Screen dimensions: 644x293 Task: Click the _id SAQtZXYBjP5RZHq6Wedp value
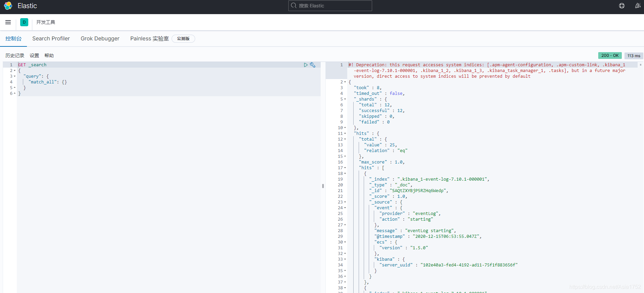click(x=418, y=191)
